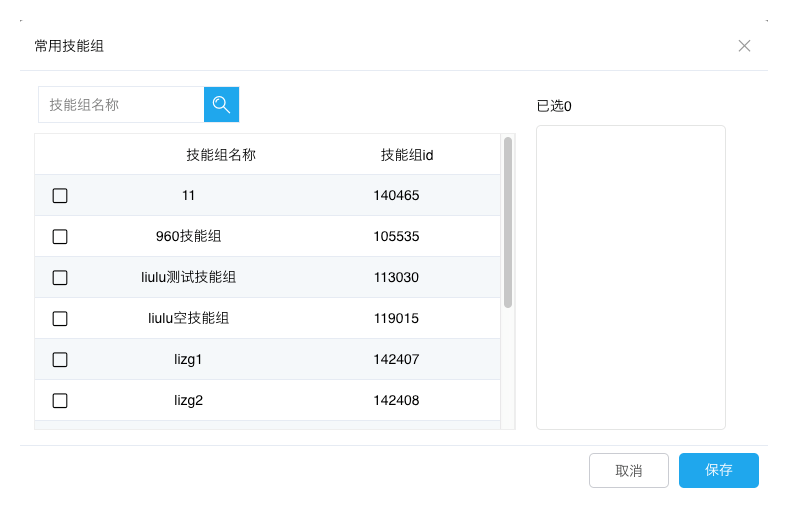Click the liulu测试技能组 name text
Viewport: 788px width, 514px height.
click(189, 277)
